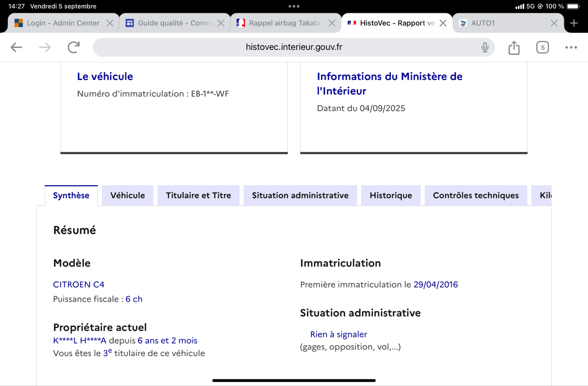
Task: Open the Situation administrative tab
Action: click(300, 195)
